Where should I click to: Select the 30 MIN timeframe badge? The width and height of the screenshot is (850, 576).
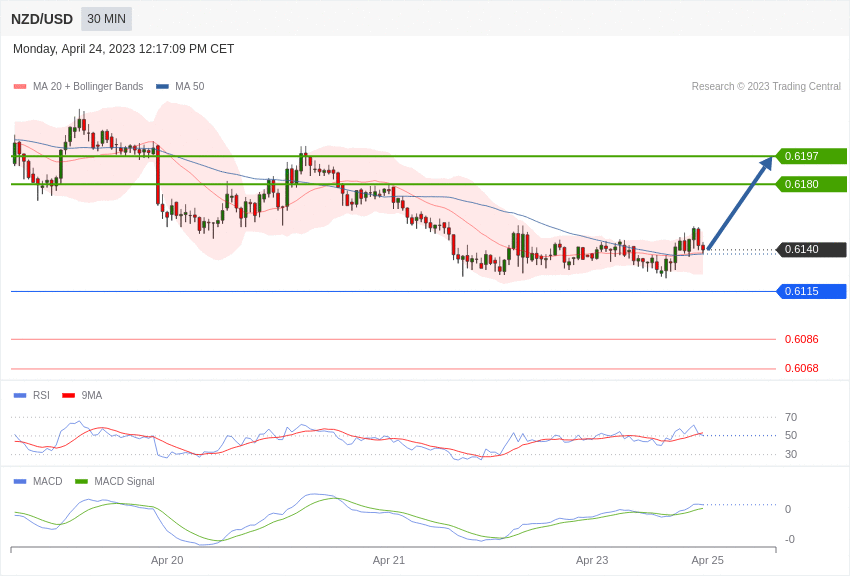tap(106, 19)
